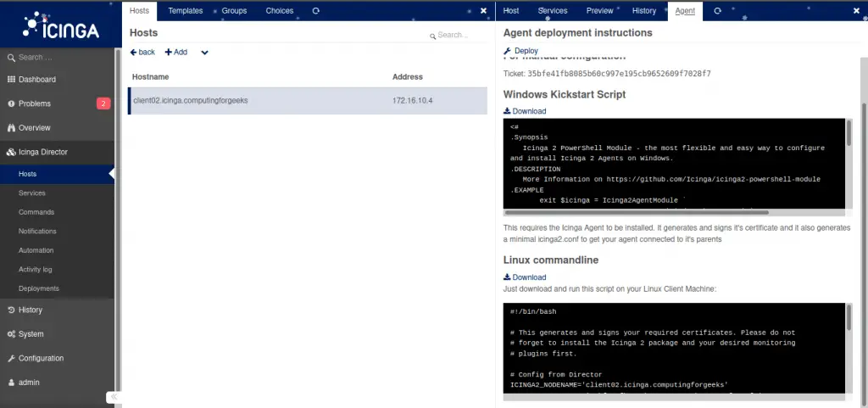This screenshot has width=868, height=408.
Task: Open the Host tab in detail panel
Action: (511, 11)
